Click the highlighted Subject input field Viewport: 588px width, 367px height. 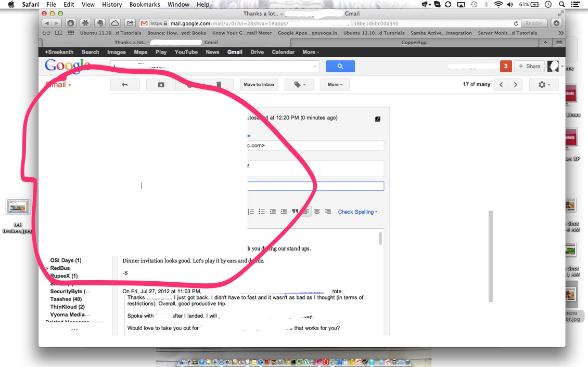click(316, 186)
